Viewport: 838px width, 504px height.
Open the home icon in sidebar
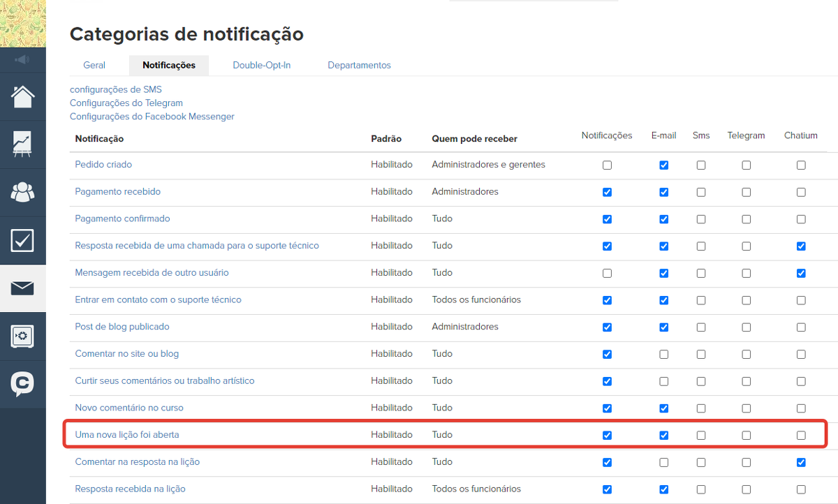point(23,96)
